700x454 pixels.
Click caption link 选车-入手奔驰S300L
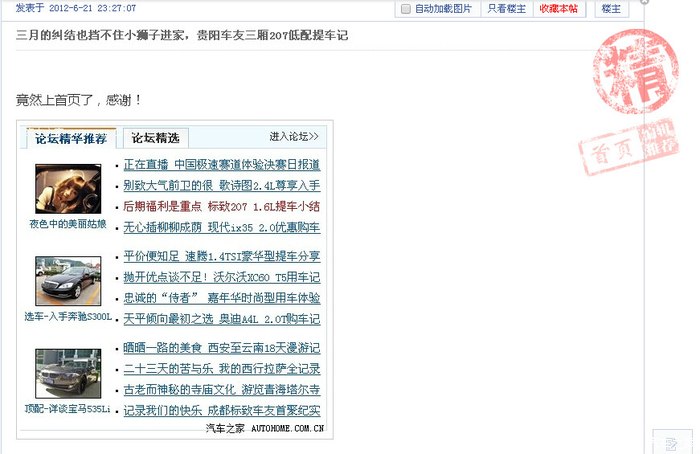click(68, 317)
